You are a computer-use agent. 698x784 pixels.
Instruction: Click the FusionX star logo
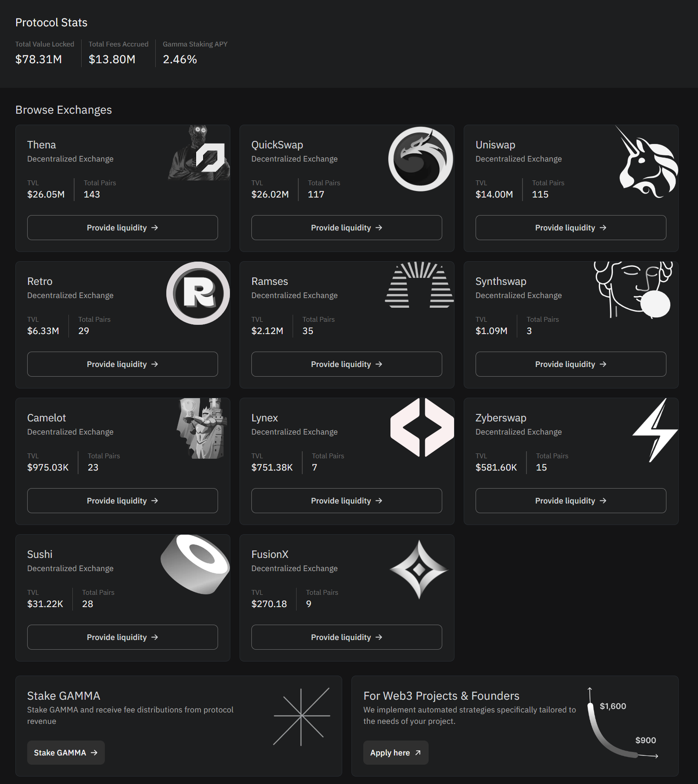point(419,569)
